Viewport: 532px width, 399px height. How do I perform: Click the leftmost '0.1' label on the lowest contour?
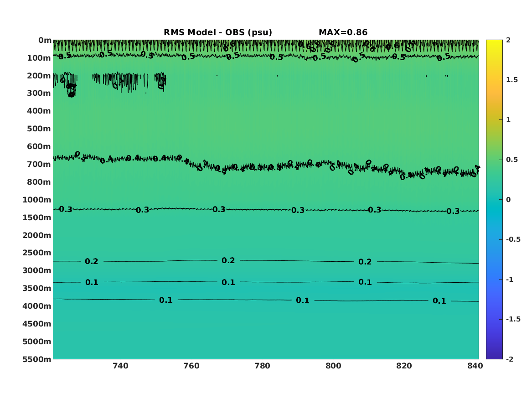click(166, 300)
